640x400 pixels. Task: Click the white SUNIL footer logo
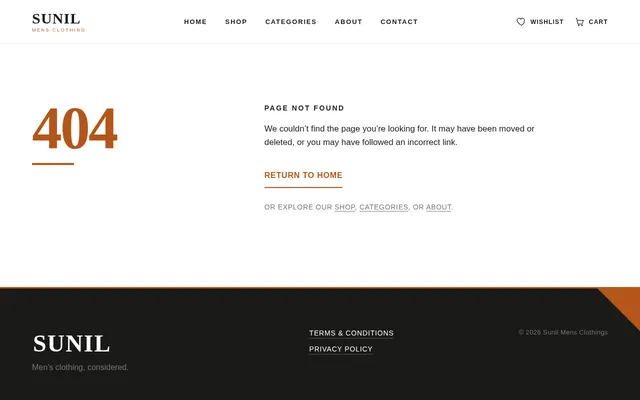click(71, 344)
